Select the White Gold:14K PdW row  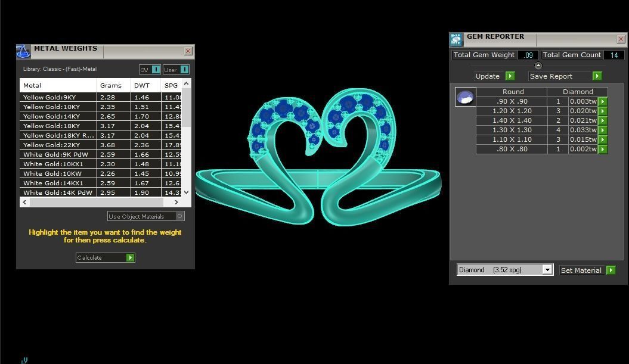tap(101, 192)
